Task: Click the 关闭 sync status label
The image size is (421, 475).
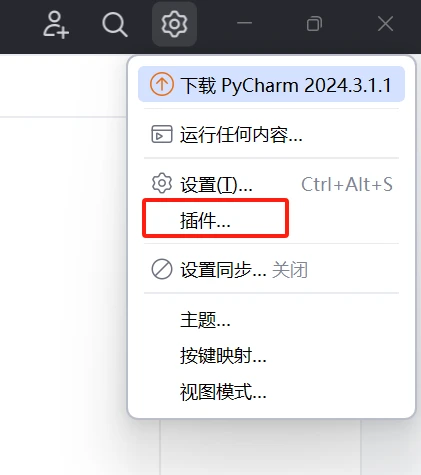Action: click(x=290, y=270)
